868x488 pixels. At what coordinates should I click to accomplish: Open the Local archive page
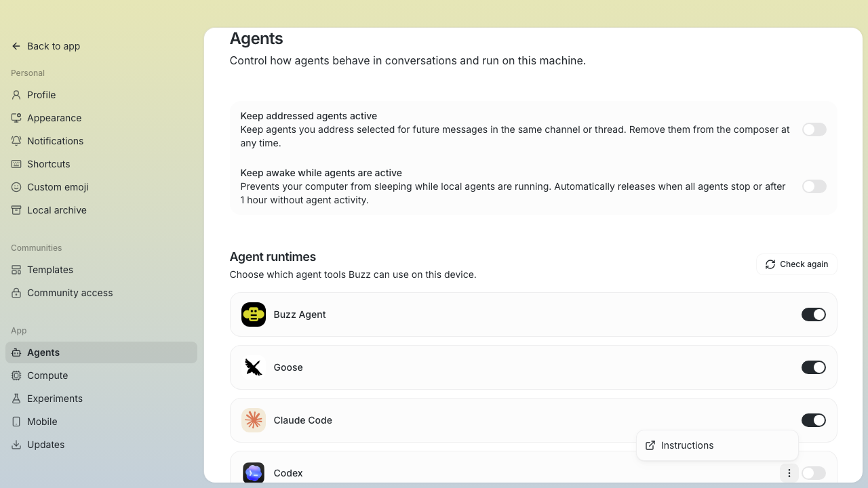pos(101,210)
